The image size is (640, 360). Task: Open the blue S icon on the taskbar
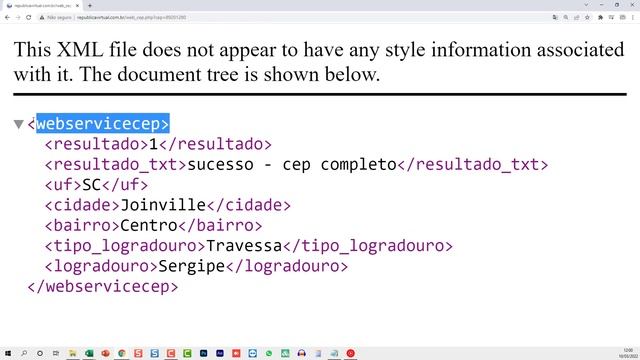154,353
